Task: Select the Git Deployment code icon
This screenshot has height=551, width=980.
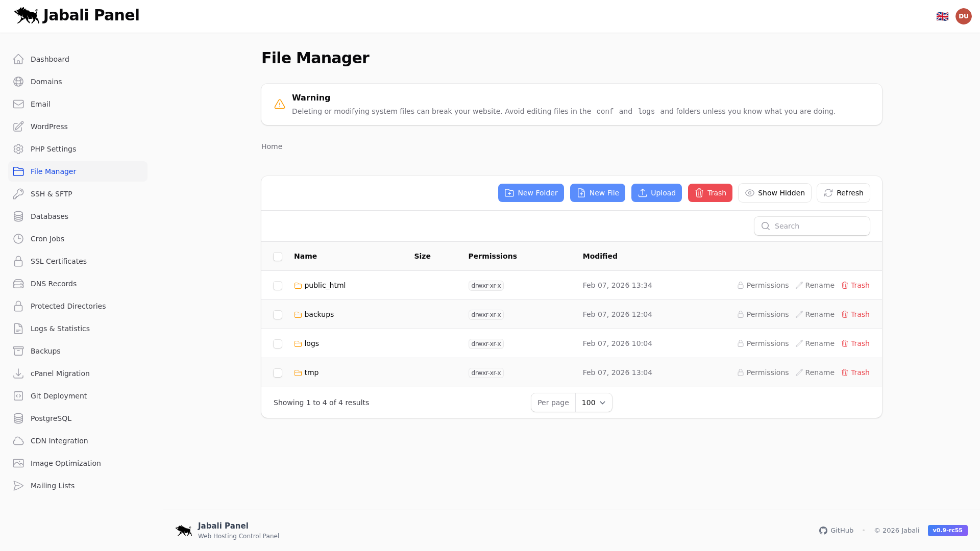Action: point(18,396)
